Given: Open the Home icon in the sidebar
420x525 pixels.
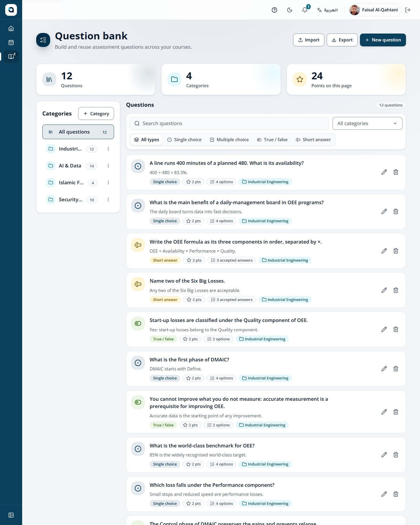Looking at the screenshot, I should (11, 29).
